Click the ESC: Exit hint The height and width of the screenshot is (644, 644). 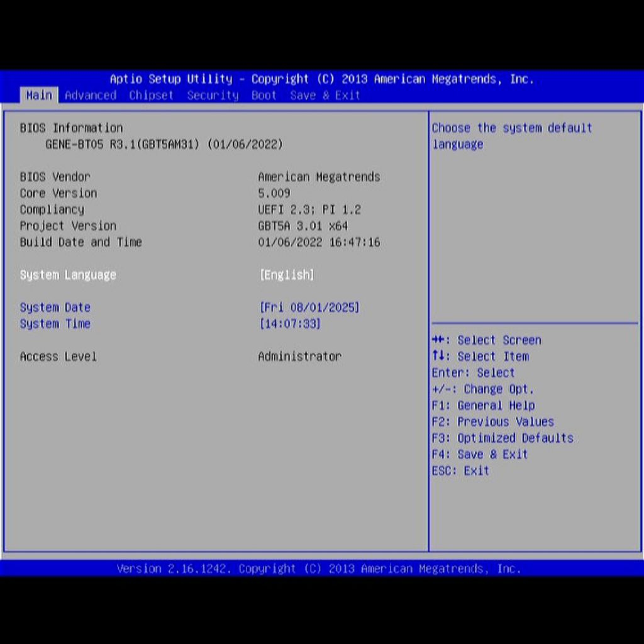click(460, 470)
